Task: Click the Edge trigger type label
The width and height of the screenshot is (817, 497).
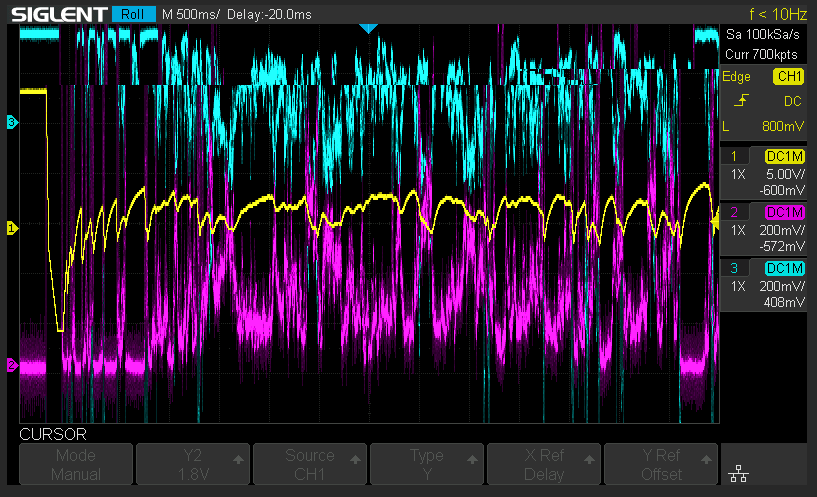Action: coord(736,77)
